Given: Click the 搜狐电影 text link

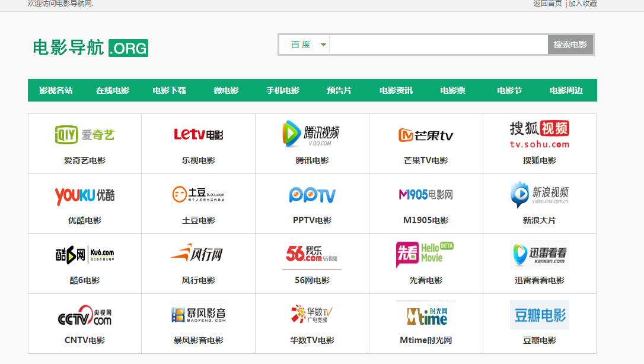Looking at the screenshot, I should pyautogui.click(x=539, y=160).
